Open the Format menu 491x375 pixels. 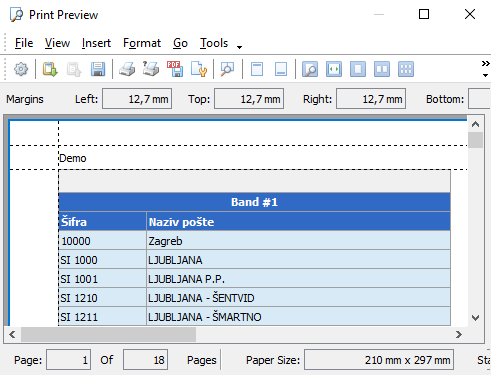(142, 43)
